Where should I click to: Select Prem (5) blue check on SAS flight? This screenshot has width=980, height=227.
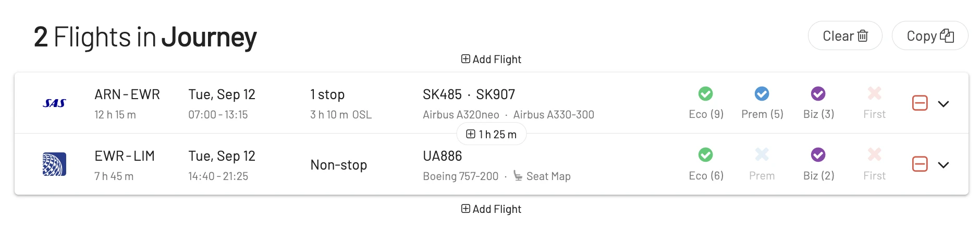[x=762, y=94]
